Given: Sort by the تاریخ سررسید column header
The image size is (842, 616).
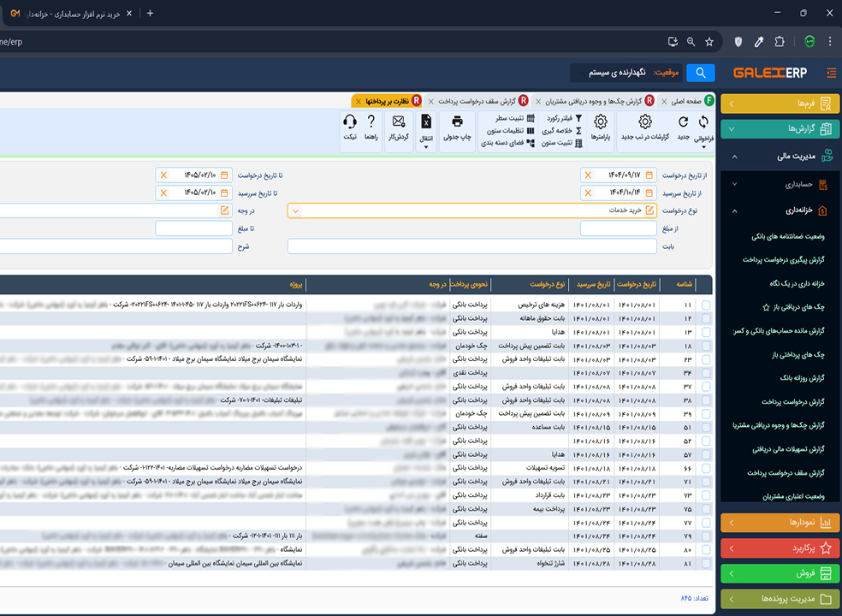Looking at the screenshot, I should click(x=593, y=285).
